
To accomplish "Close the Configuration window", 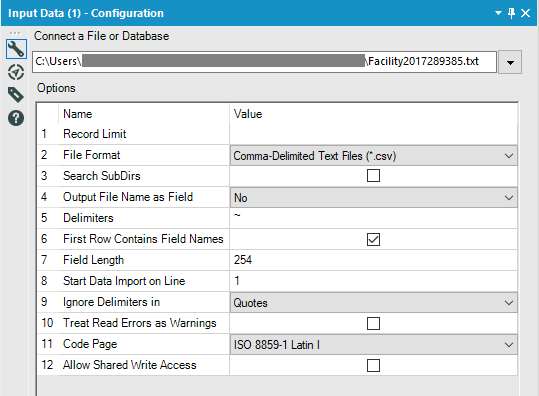I will pos(525,13).
